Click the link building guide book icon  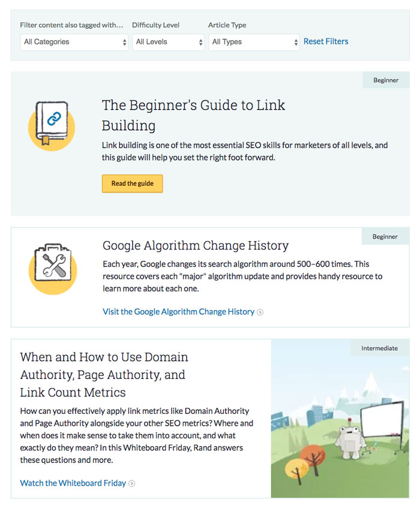point(52,125)
